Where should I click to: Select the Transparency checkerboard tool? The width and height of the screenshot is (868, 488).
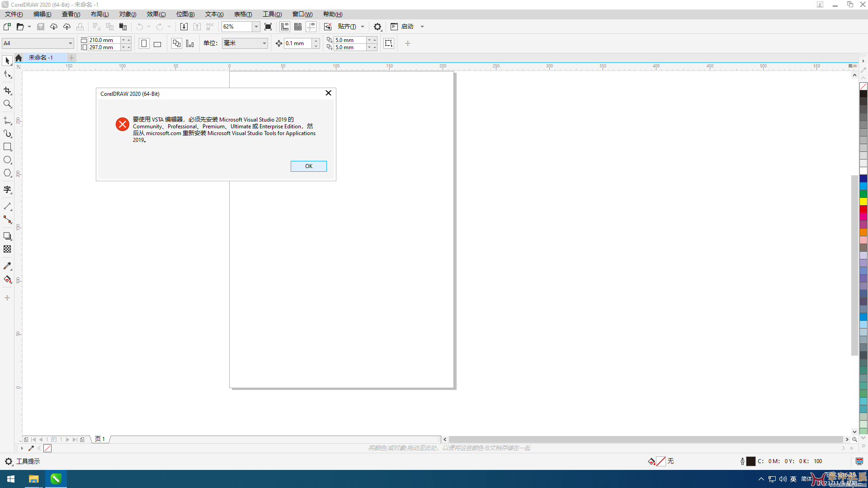pyautogui.click(x=7, y=249)
